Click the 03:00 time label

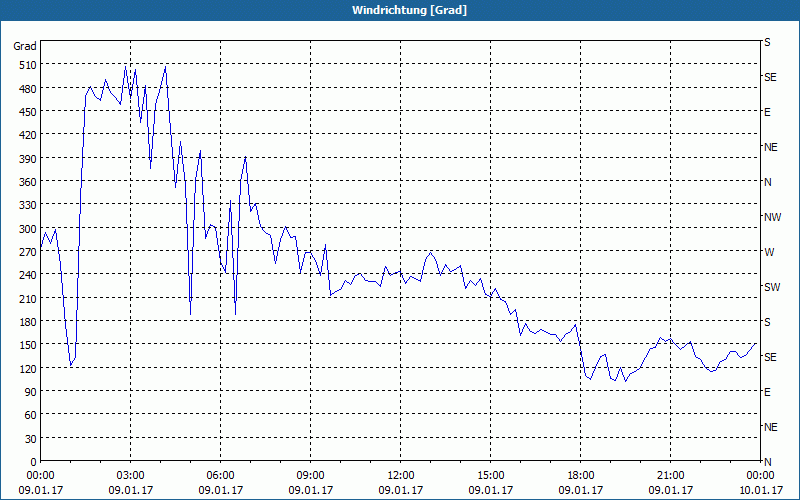(x=131, y=476)
